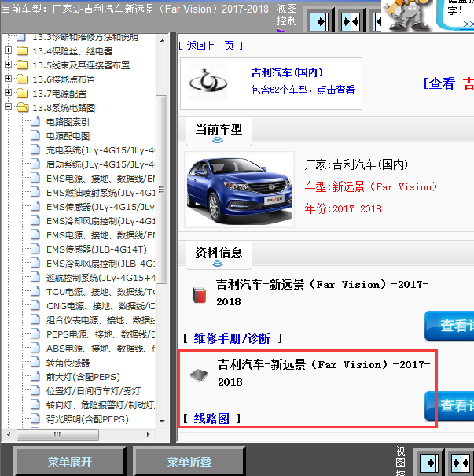Click the 菜单展开 button

(x=70, y=462)
